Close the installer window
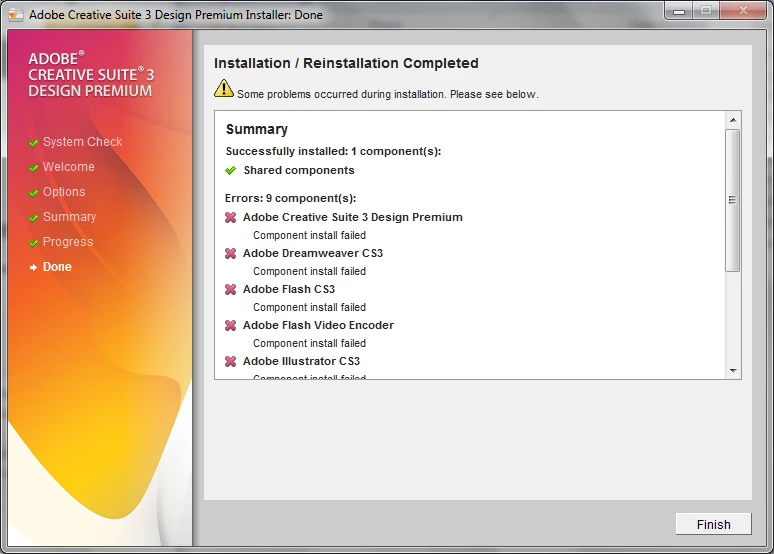774x554 pixels. coord(743,10)
